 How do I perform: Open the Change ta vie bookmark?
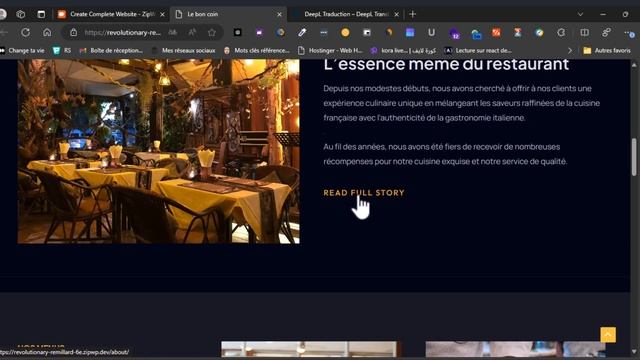pos(22,51)
